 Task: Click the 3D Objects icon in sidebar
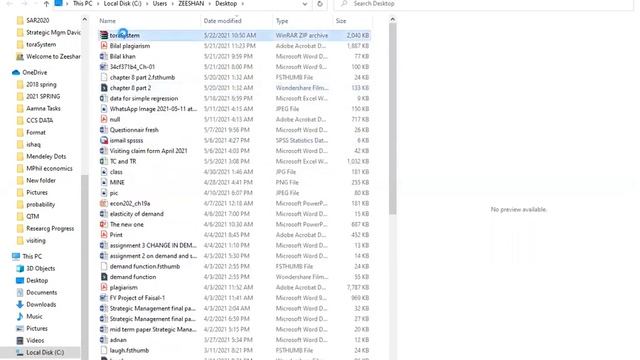(20, 269)
